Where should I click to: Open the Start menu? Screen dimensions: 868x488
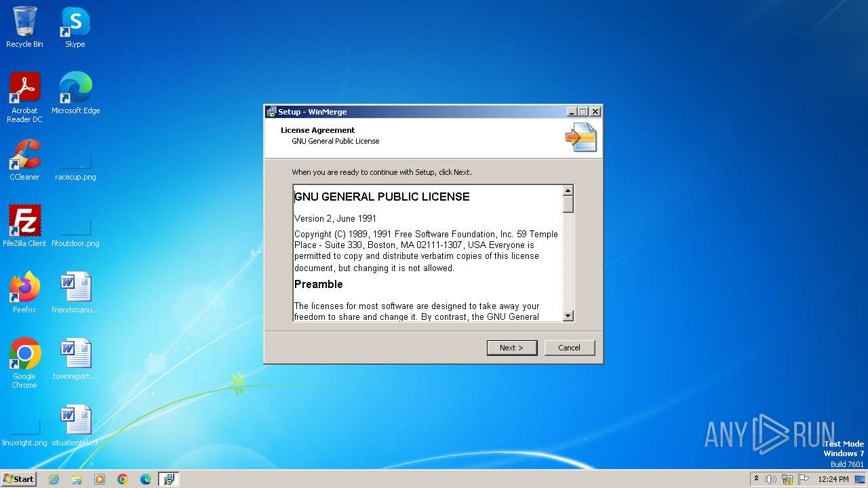18,479
